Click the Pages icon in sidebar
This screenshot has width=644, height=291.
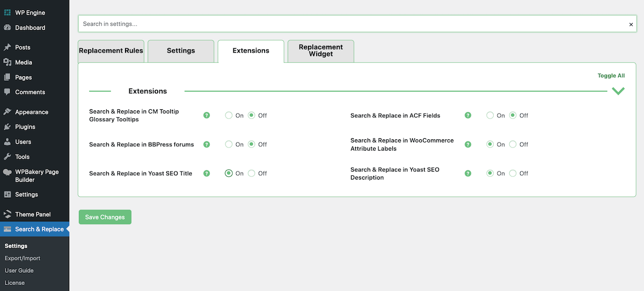[8, 77]
